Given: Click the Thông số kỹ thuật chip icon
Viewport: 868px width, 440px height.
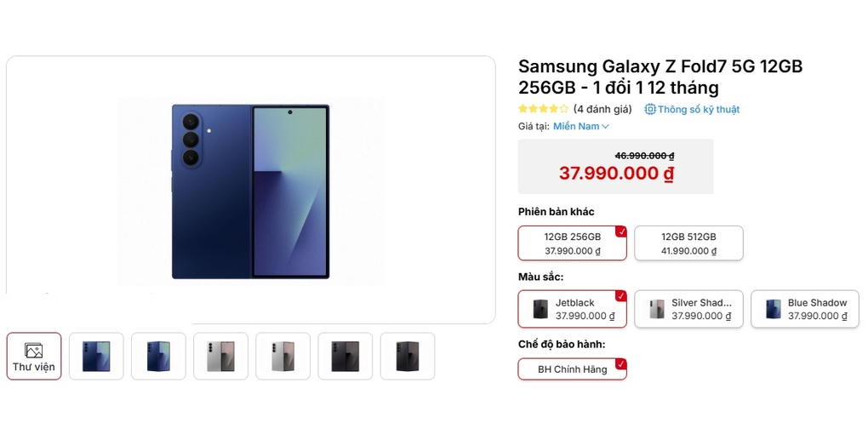Looking at the screenshot, I should click(x=650, y=109).
